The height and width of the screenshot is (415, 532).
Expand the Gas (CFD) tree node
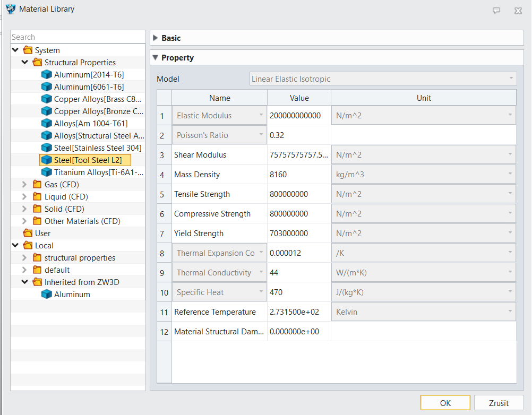click(24, 185)
